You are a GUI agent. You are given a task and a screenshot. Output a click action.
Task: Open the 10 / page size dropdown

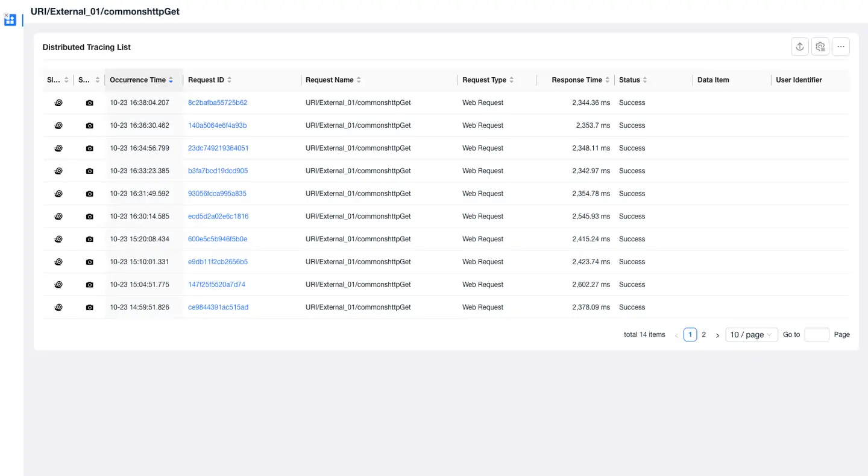[751, 334]
